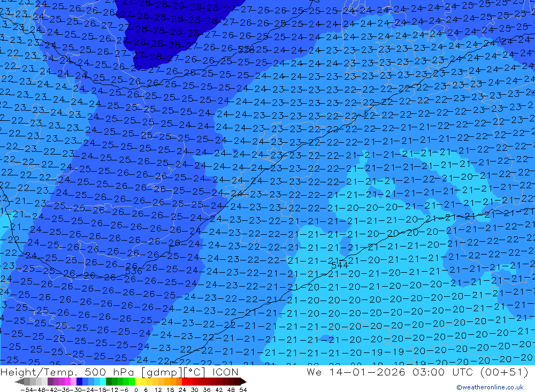Click the '[°C]' unit label in title
This screenshot has width=535, height=392.
(x=194, y=372)
